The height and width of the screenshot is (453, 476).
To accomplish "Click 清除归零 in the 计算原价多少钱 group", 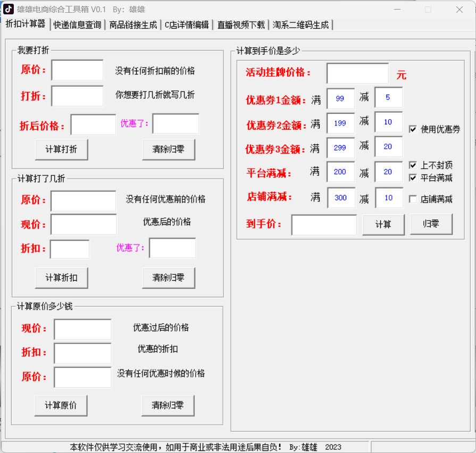I will point(168,405).
